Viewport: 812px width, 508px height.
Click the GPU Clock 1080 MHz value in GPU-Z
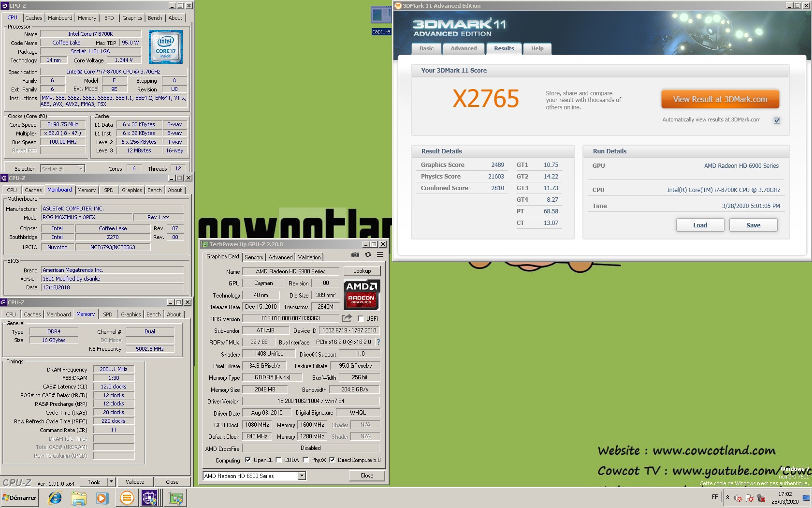click(257, 425)
